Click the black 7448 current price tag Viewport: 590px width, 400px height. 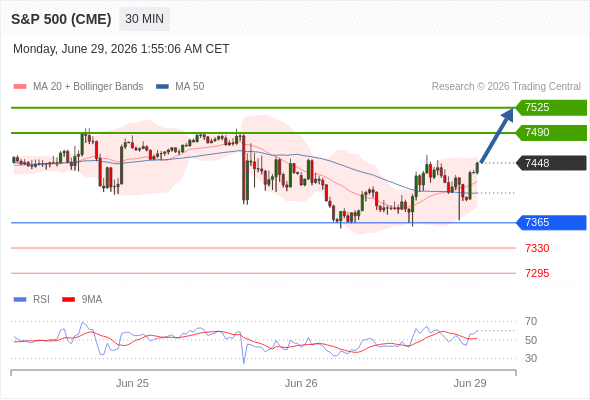pos(552,163)
